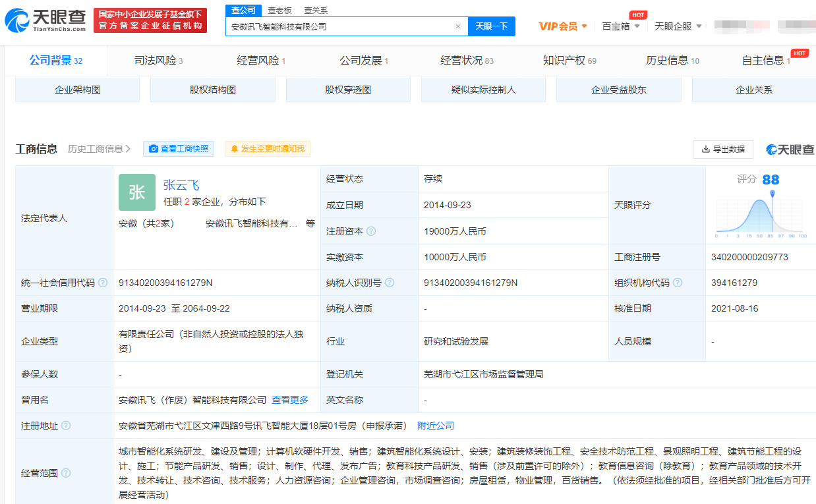The width and height of the screenshot is (816, 504).
Task: Click the 导出数据 export button
Action: point(722,150)
